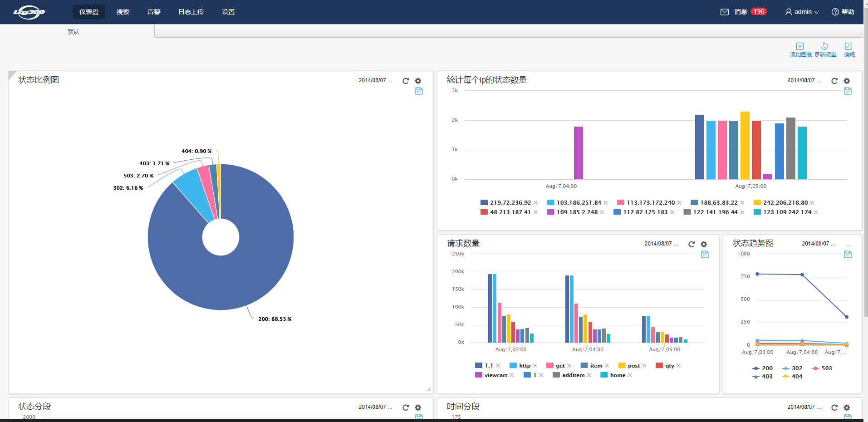Save the 状态趋势图 chart image
868x422 pixels.
pyautogui.click(x=848, y=255)
